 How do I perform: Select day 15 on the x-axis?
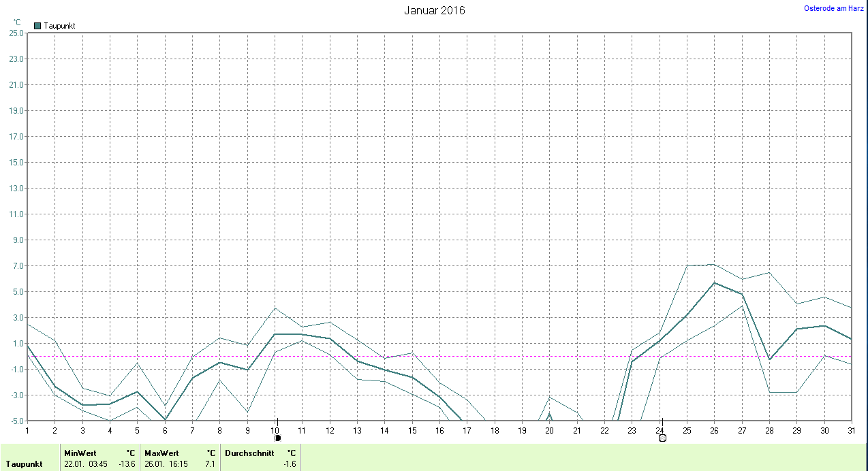click(412, 430)
